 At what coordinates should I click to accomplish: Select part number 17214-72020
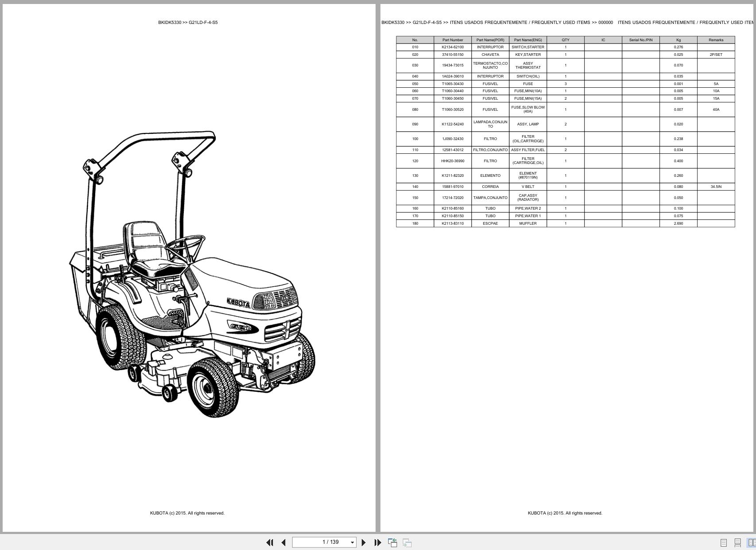453,198
